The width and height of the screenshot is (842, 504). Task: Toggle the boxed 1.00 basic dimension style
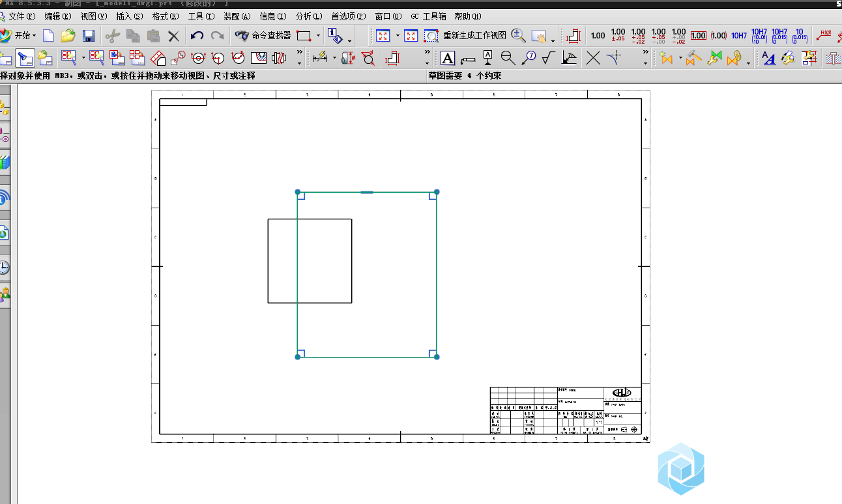pos(698,36)
